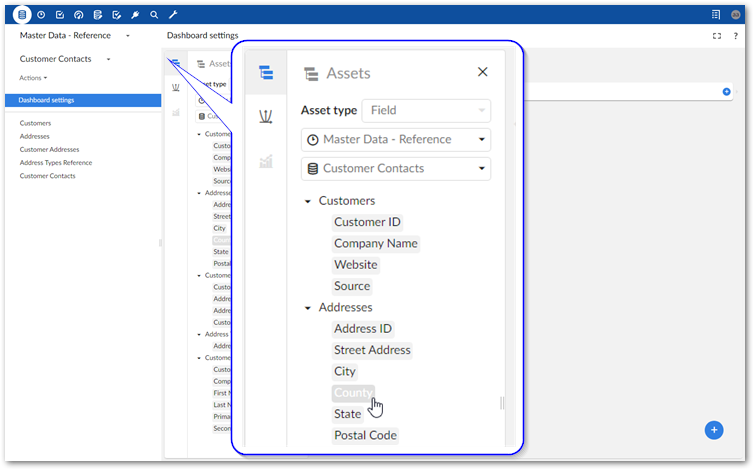Collapse the Addresses group in enlarged Assets tree

pos(308,308)
